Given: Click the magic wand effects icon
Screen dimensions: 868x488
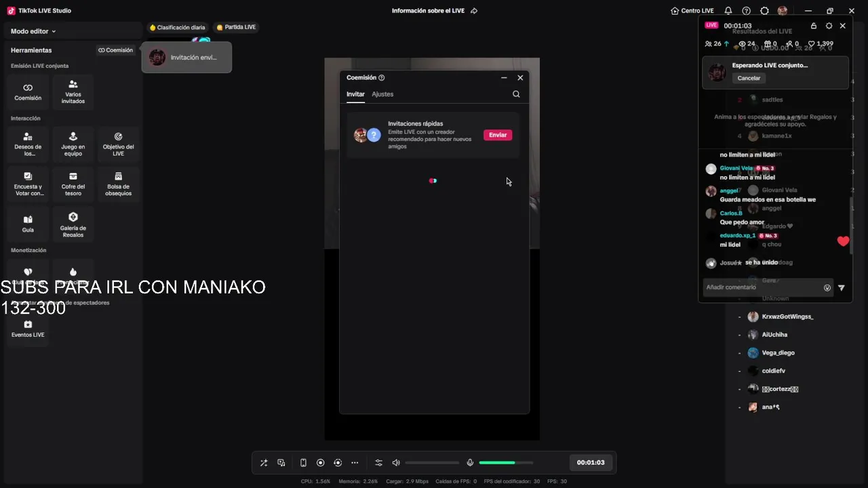Looking at the screenshot, I should click(x=264, y=463).
